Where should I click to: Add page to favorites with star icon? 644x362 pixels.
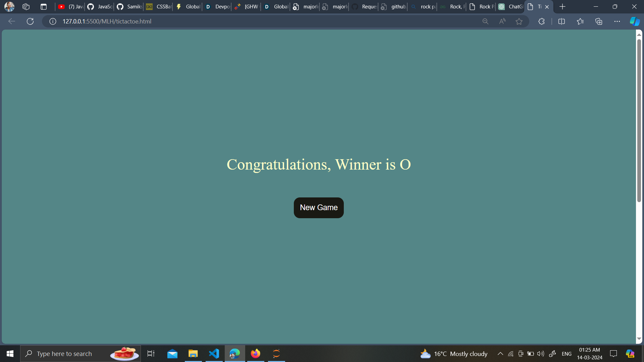[519, 21]
